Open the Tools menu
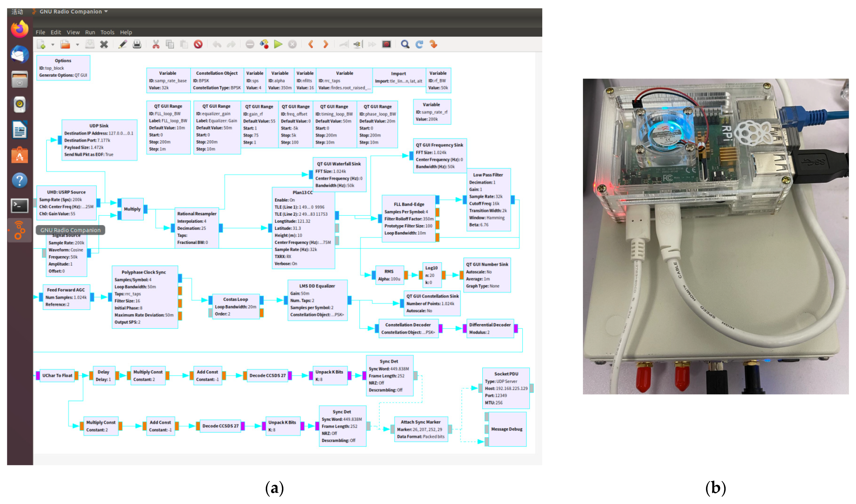This screenshot has width=856, height=504. pos(107,32)
